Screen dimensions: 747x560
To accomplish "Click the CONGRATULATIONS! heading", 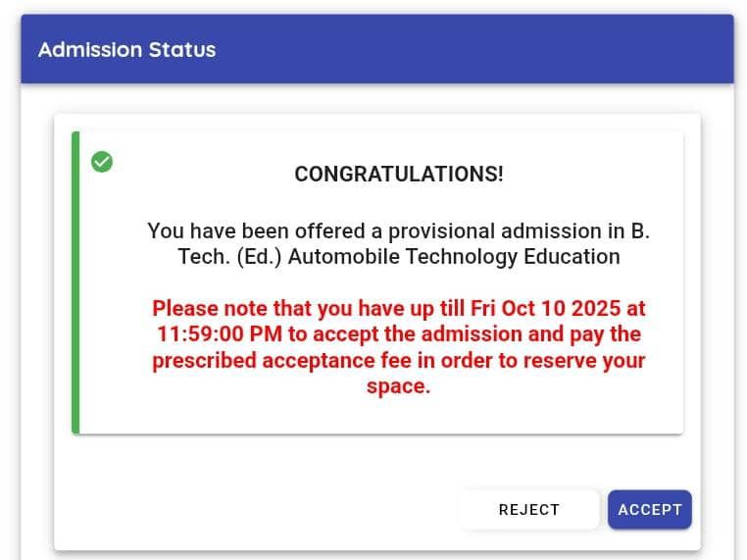I will pyautogui.click(x=399, y=175).
